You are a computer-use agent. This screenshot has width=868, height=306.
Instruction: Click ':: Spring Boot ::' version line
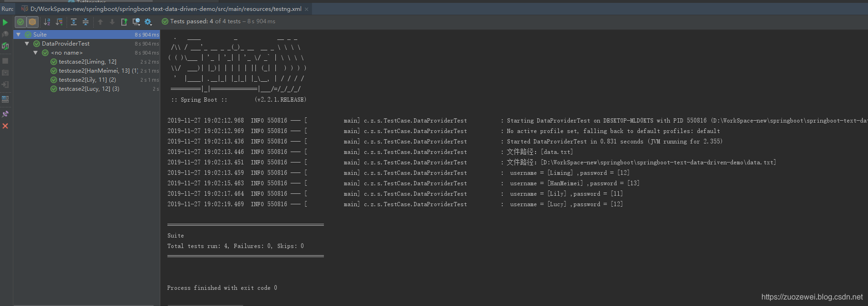pyautogui.click(x=239, y=100)
